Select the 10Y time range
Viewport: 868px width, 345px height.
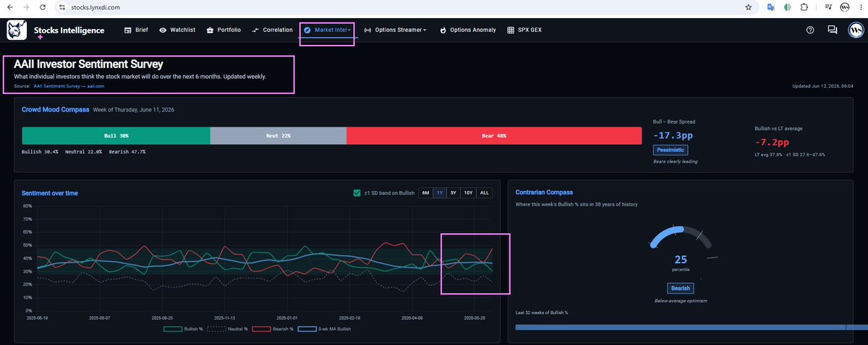tap(469, 192)
